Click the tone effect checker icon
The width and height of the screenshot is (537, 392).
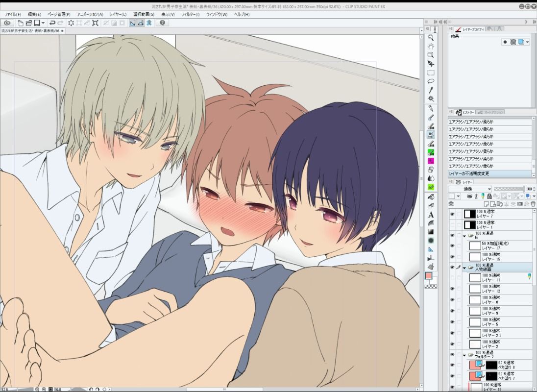tap(513, 42)
